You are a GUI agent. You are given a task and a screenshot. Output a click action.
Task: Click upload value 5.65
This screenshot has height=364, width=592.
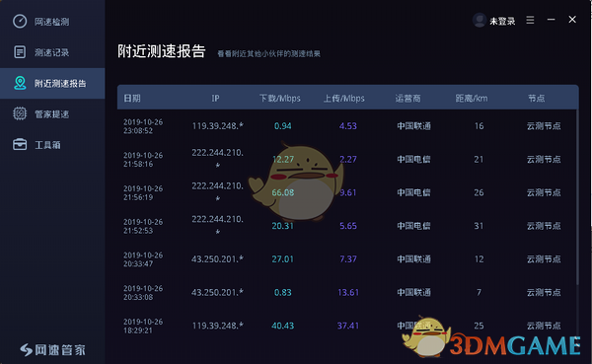[x=348, y=226]
